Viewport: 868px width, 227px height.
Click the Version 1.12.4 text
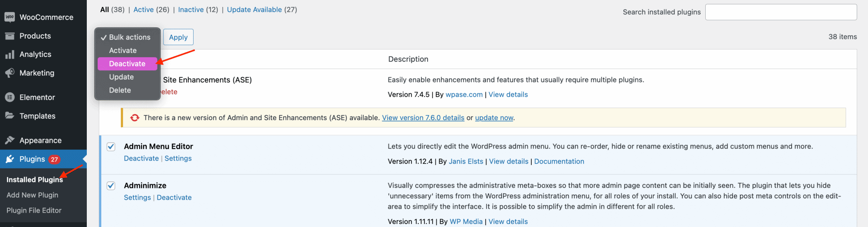click(410, 161)
